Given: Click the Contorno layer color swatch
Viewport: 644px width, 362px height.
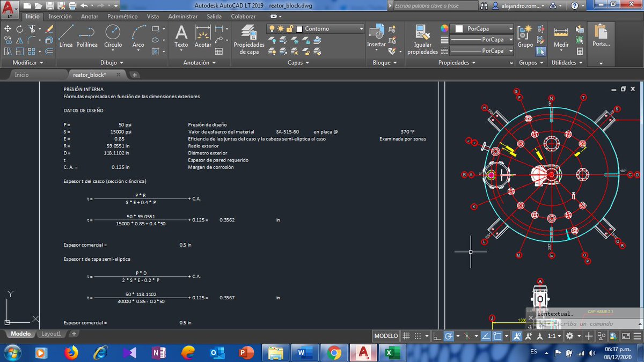Looking at the screenshot, I should (x=299, y=28).
